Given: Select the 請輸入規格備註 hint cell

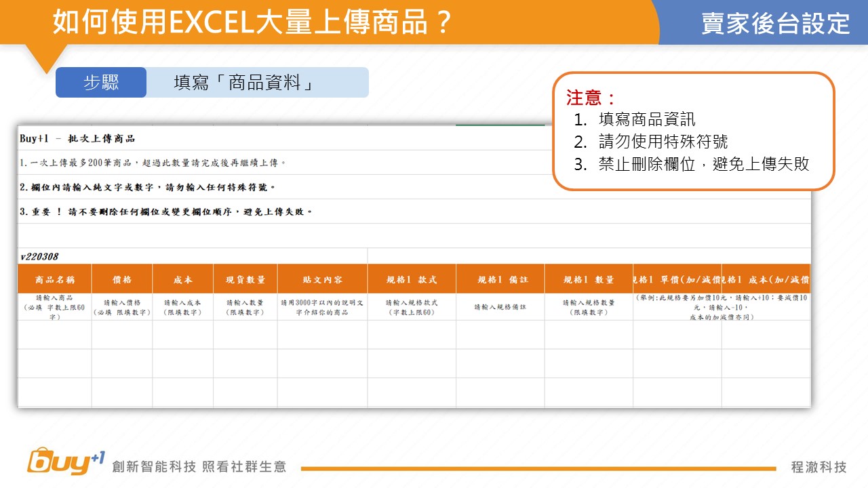Looking at the screenshot, I should [500, 307].
